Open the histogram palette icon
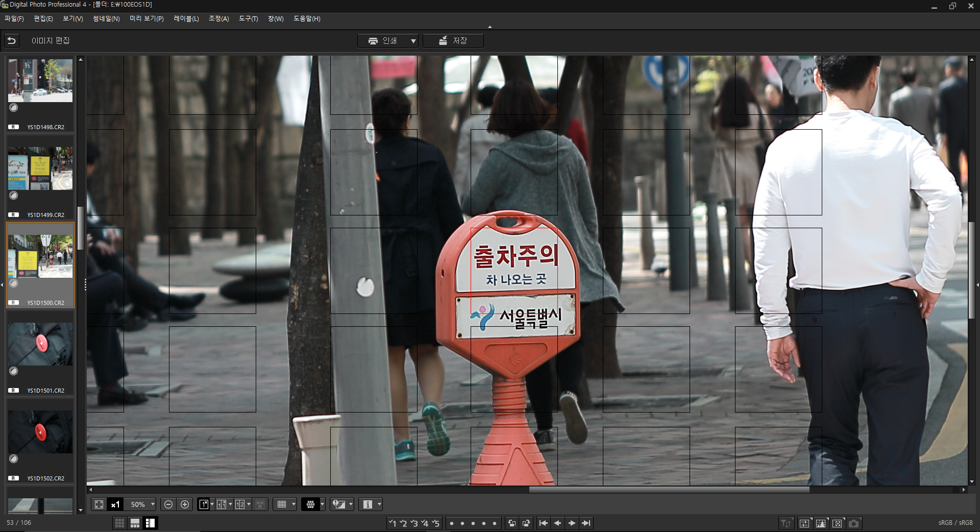The image size is (980, 532). tap(821, 523)
